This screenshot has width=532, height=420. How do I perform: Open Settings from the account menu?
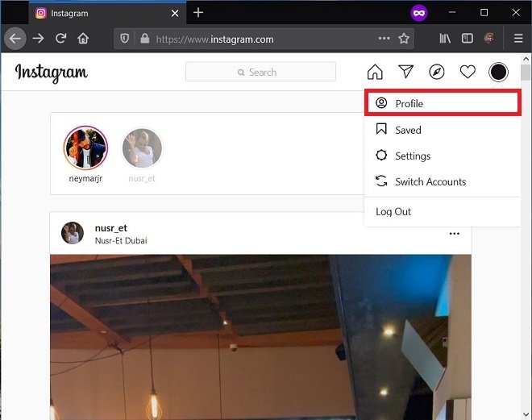(443, 156)
